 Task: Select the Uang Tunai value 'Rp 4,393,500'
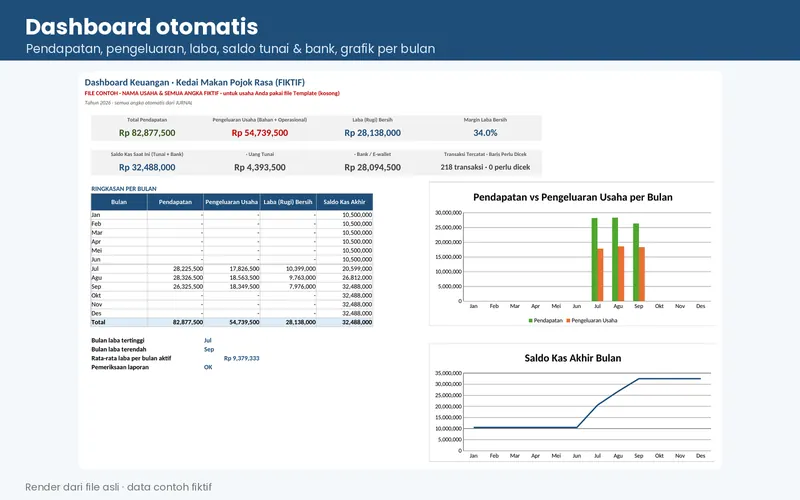tap(260, 167)
